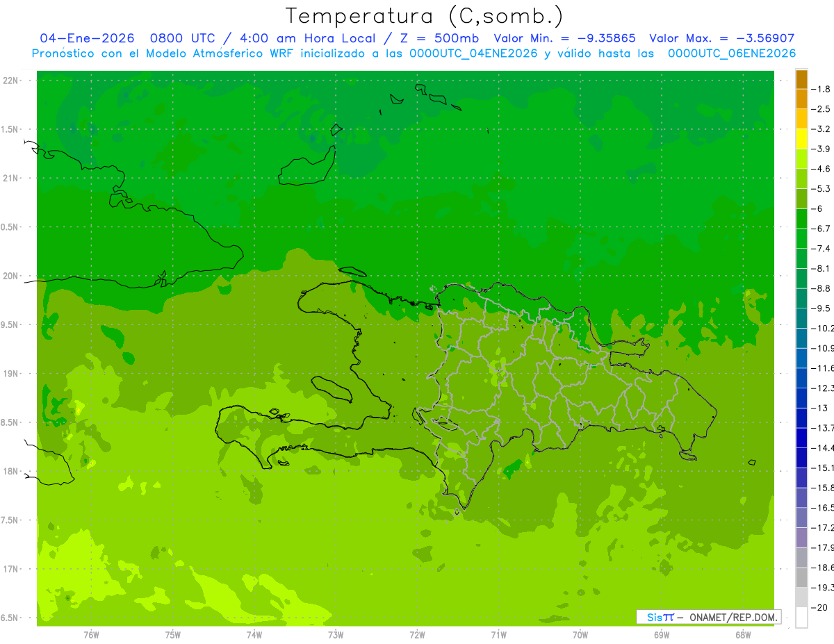Image resolution: width=834 pixels, height=644 pixels.
Task: Click the white swatch below -20 on colorbar
Action: point(801,618)
